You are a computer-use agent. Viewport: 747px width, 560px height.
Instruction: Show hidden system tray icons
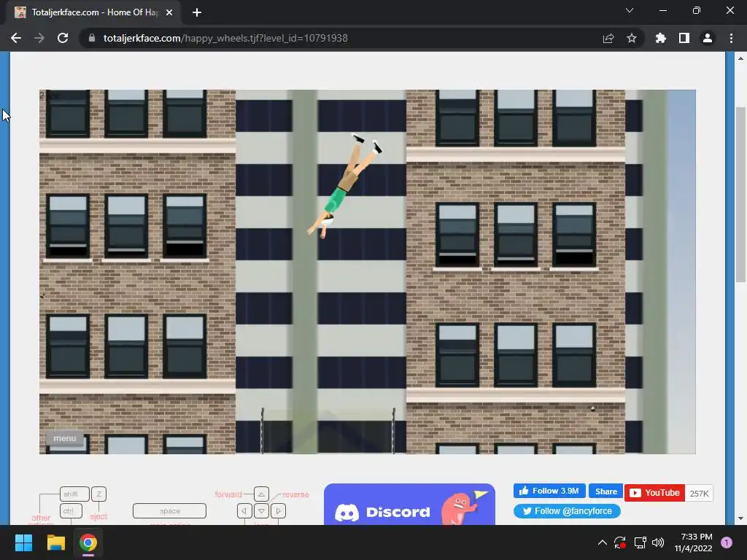pos(602,542)
